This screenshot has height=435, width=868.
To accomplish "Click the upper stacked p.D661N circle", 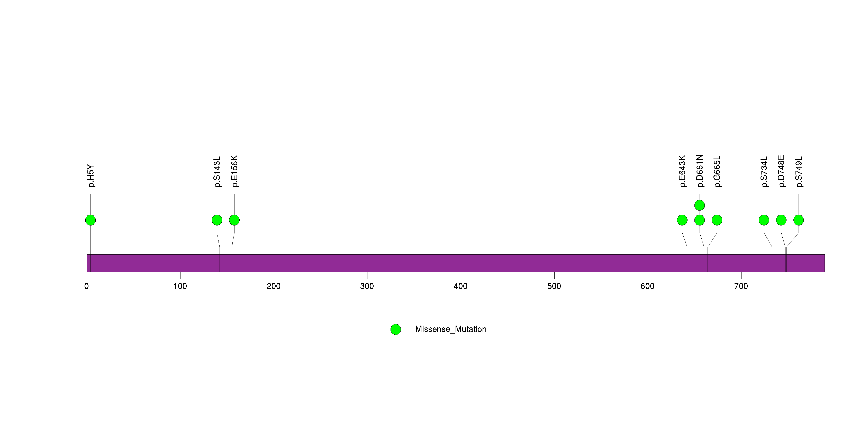I will coord(700,205).
